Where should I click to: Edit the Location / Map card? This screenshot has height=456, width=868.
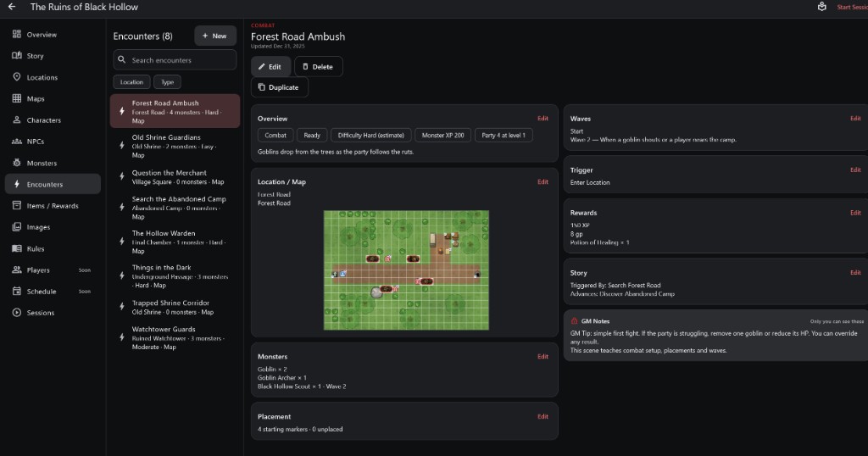click(x=542, y=181)
